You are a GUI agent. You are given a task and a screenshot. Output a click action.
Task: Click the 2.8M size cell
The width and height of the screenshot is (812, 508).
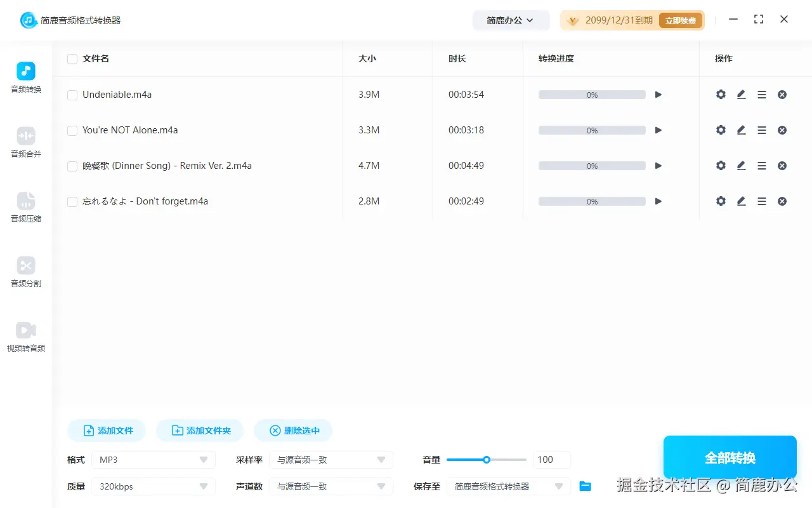point(369,201)
